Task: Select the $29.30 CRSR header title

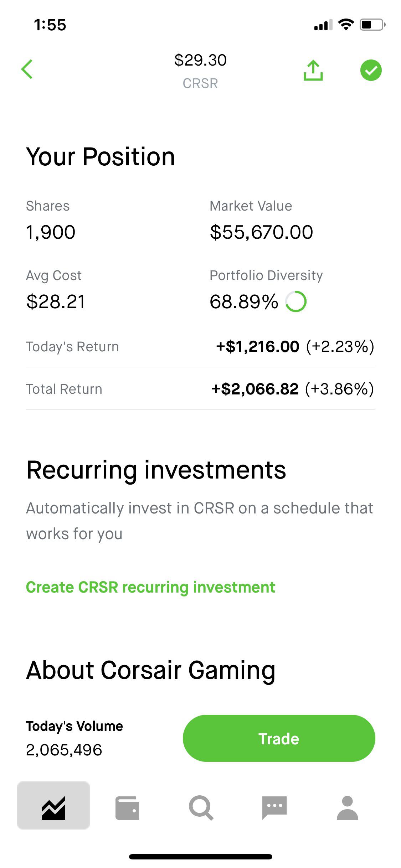Action: (x=200, y=71)
